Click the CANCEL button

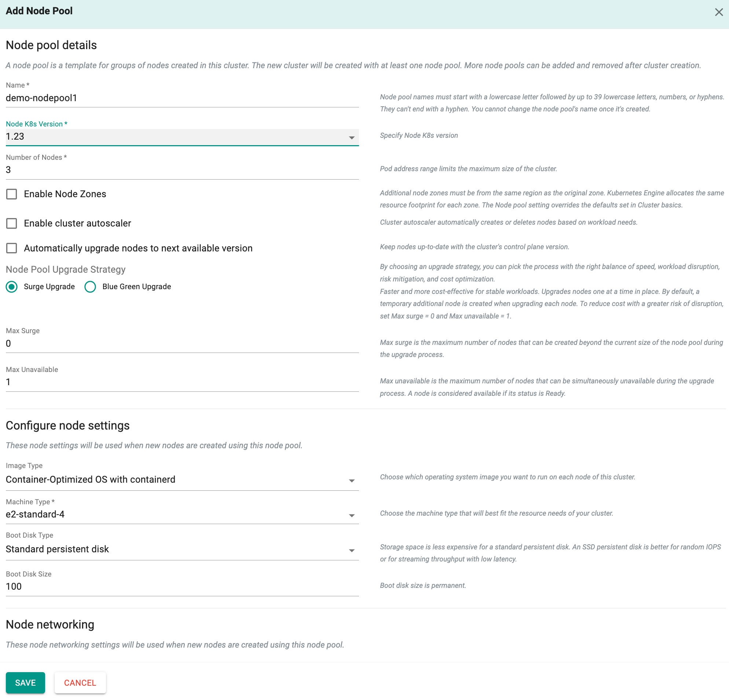click(x=80, y=682)
